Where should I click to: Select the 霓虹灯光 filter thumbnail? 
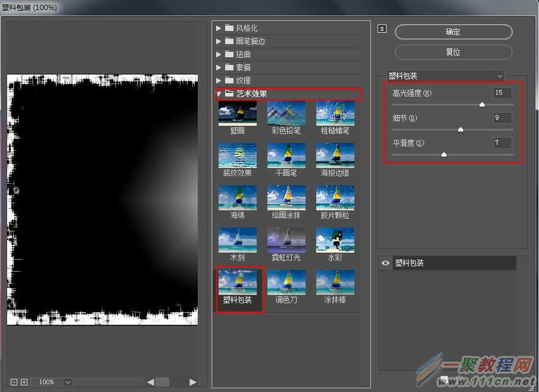[x=286, y=240]
